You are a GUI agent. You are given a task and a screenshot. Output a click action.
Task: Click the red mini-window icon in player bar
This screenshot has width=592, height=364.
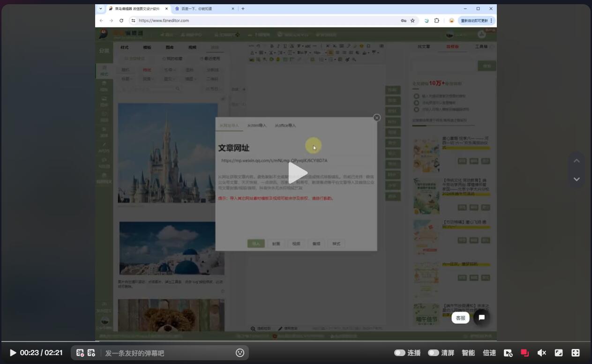point(525,353)
